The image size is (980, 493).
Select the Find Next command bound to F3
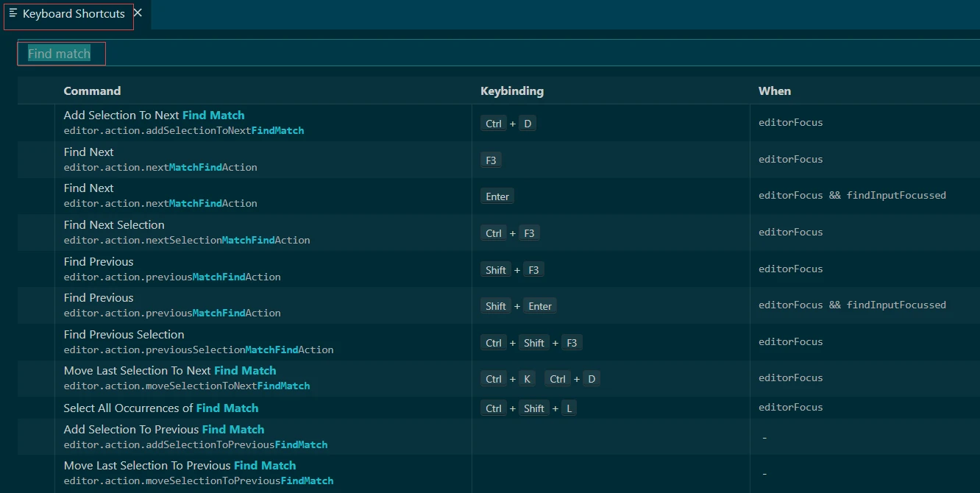click(x=89, y=152)
